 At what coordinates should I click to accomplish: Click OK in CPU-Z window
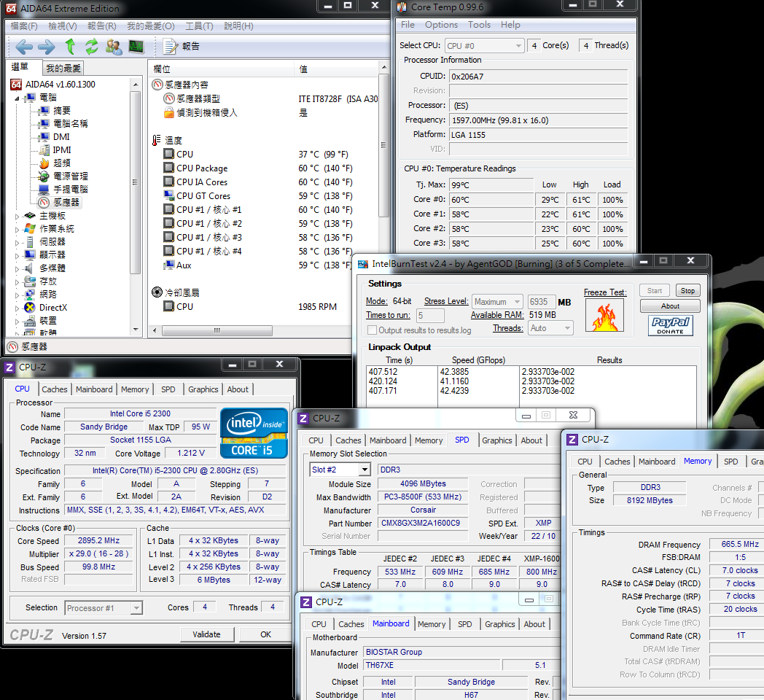coord(265,634)
